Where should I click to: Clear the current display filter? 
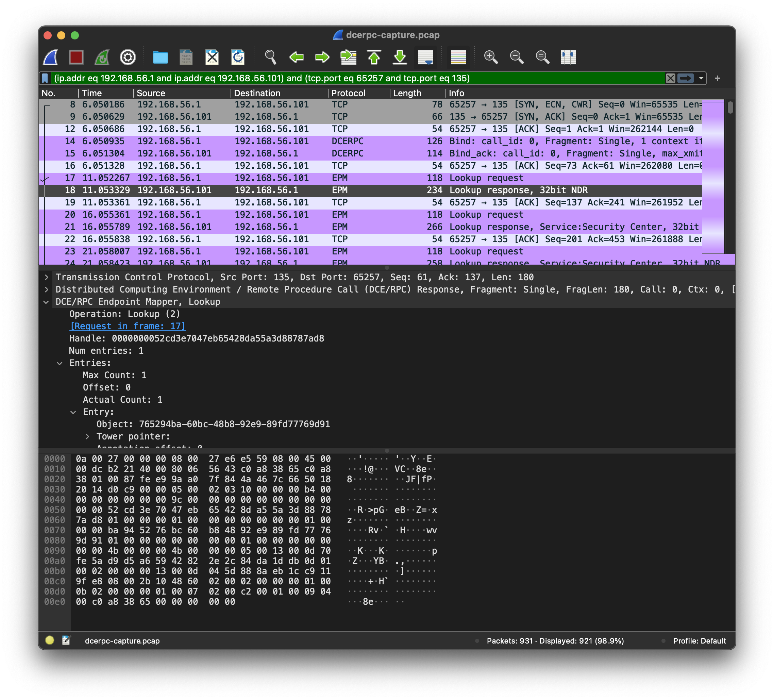[x=670, y=78]
